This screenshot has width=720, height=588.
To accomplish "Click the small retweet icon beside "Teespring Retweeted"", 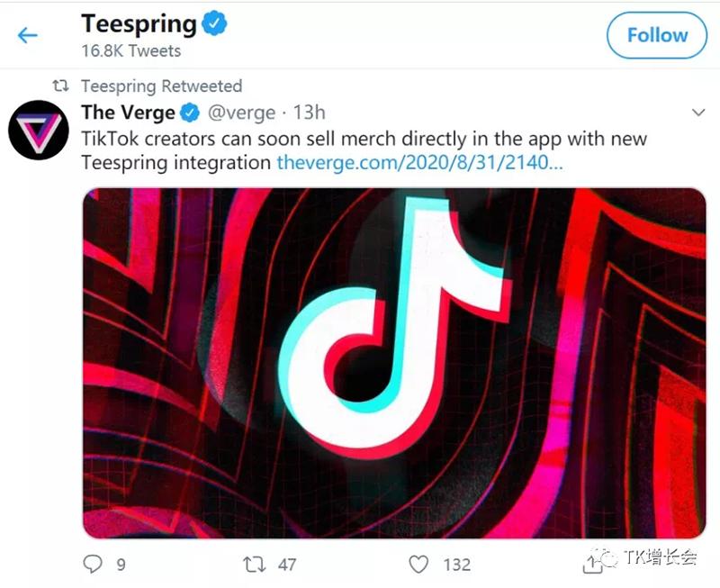I will pos(60,86).
